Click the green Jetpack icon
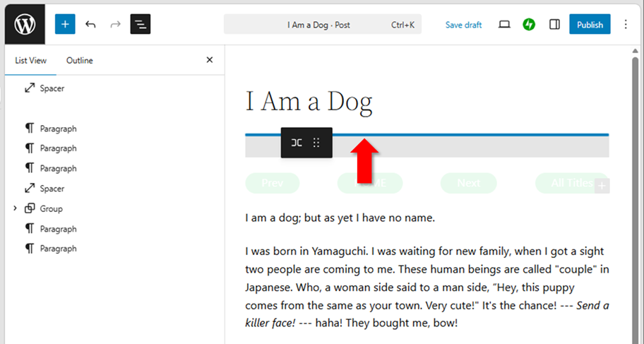644x344 pixels. (x=529, y=25)
